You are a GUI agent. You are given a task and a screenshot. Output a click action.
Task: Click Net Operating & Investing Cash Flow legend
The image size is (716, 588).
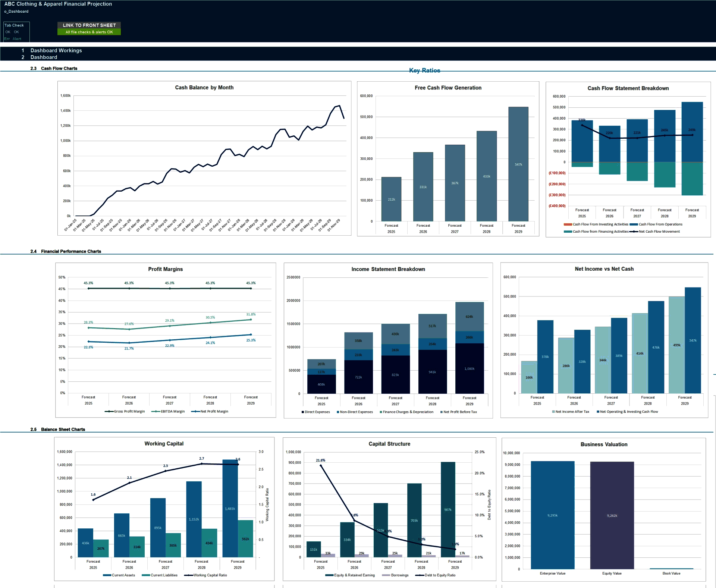627,412
